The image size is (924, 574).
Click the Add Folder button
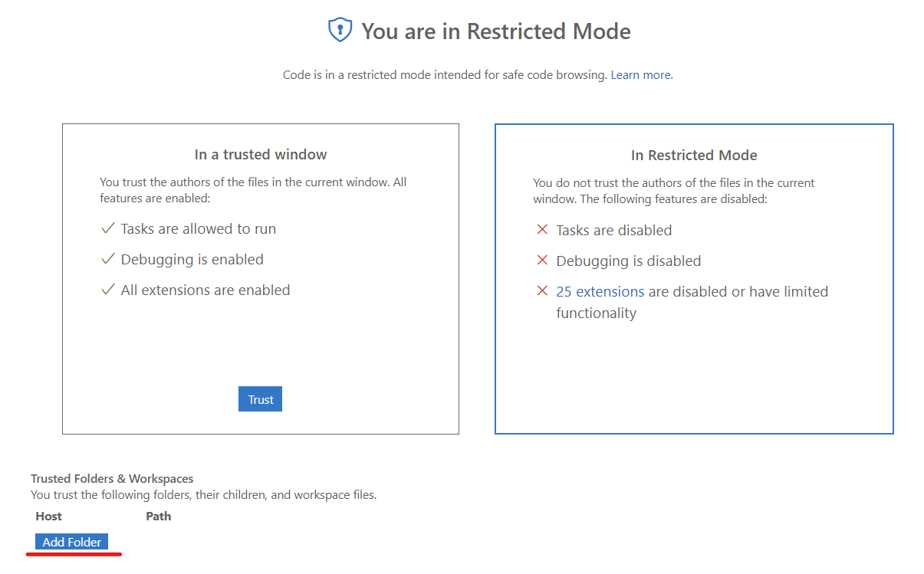pos(72,542)
